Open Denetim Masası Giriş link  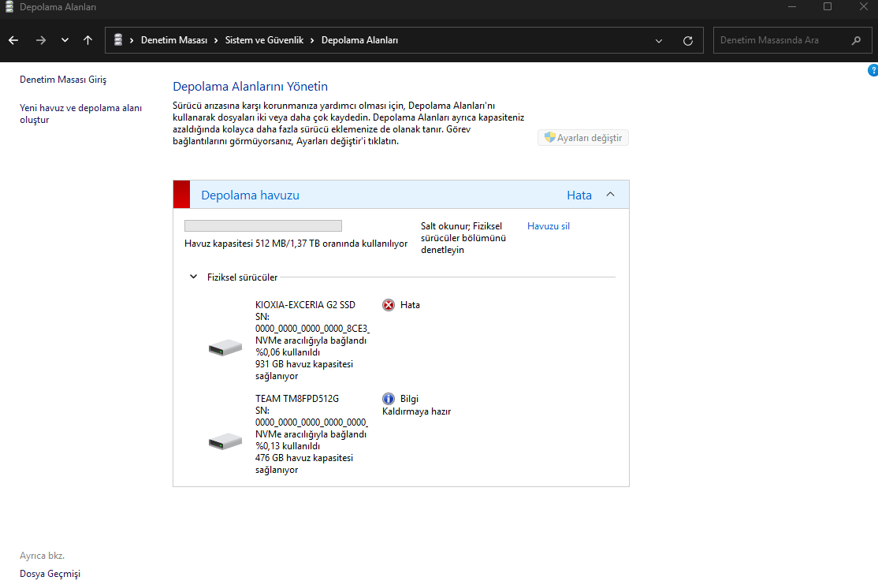coord(63,80)
